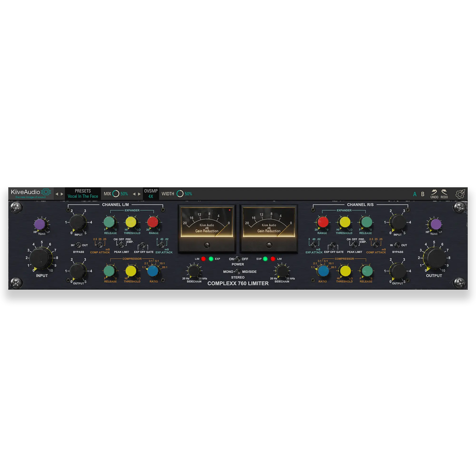This screenshot has width=476, height=476.
Task: Turn the WIDTH knob in the toolbar
Action: pos(180,194)
